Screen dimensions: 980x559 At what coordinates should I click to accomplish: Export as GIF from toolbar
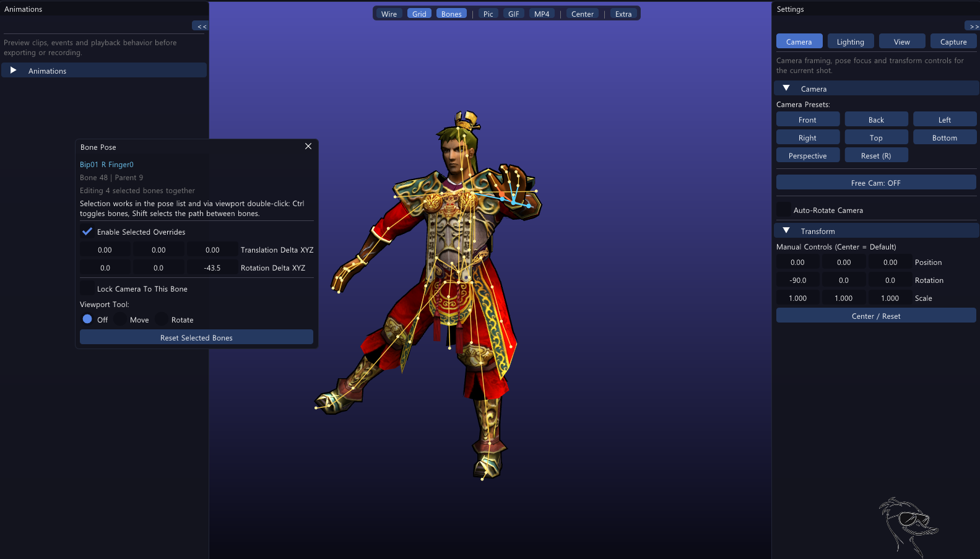coord(514,14)
